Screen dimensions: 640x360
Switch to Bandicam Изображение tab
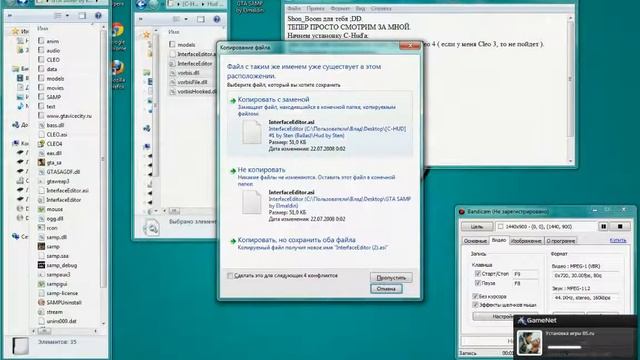coord(526,241)
